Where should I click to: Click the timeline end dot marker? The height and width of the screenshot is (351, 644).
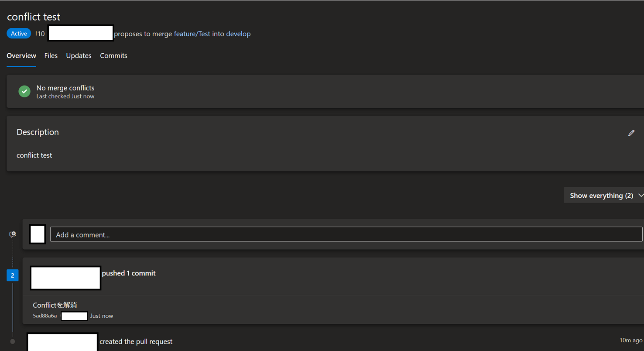(12, 341)
